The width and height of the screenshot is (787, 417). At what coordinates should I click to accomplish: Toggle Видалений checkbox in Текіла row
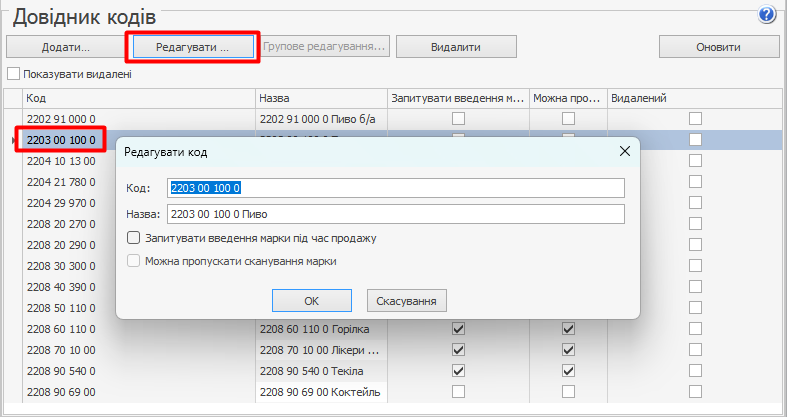point(695,370)
